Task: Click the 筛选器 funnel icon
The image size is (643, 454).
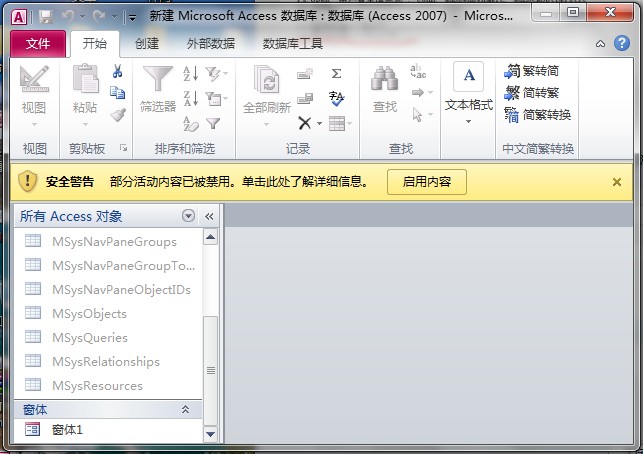Action: (158, 79)
